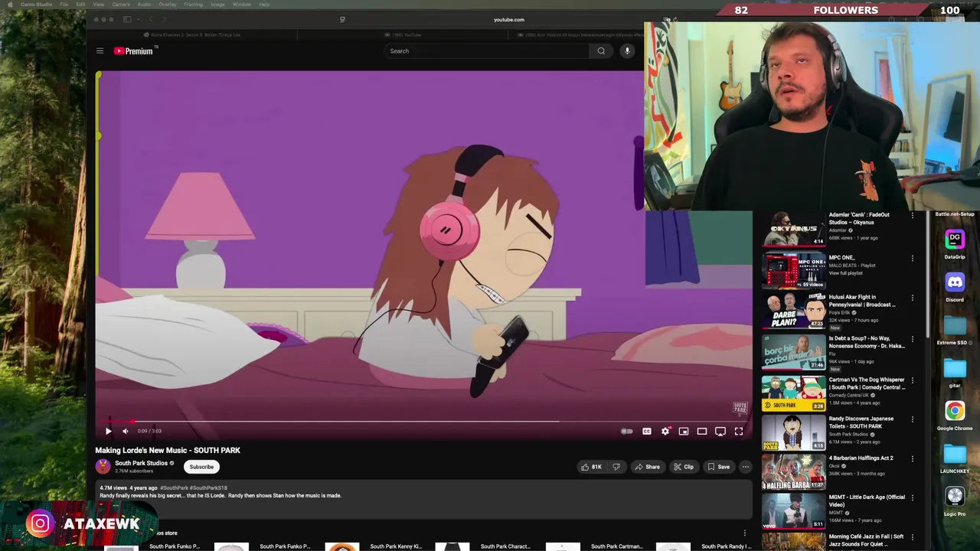The width and height of the screenshot is (980, 551).
Task: Start voice search with microphone icon
Action: [627, 51]
